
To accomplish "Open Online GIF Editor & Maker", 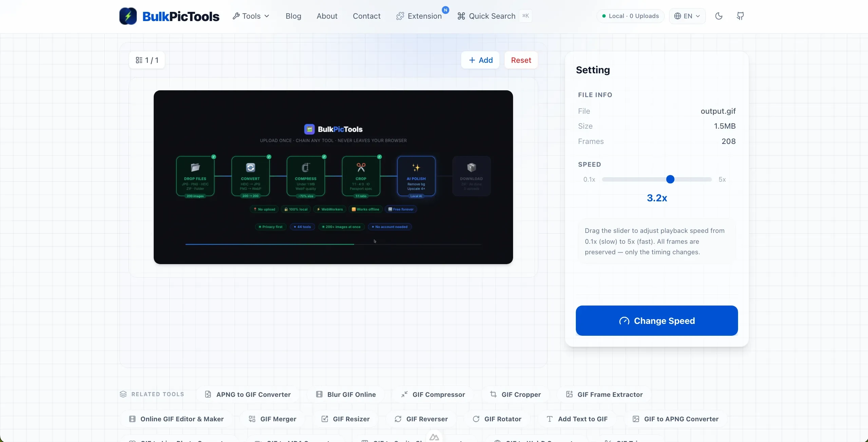I will 176,419.
